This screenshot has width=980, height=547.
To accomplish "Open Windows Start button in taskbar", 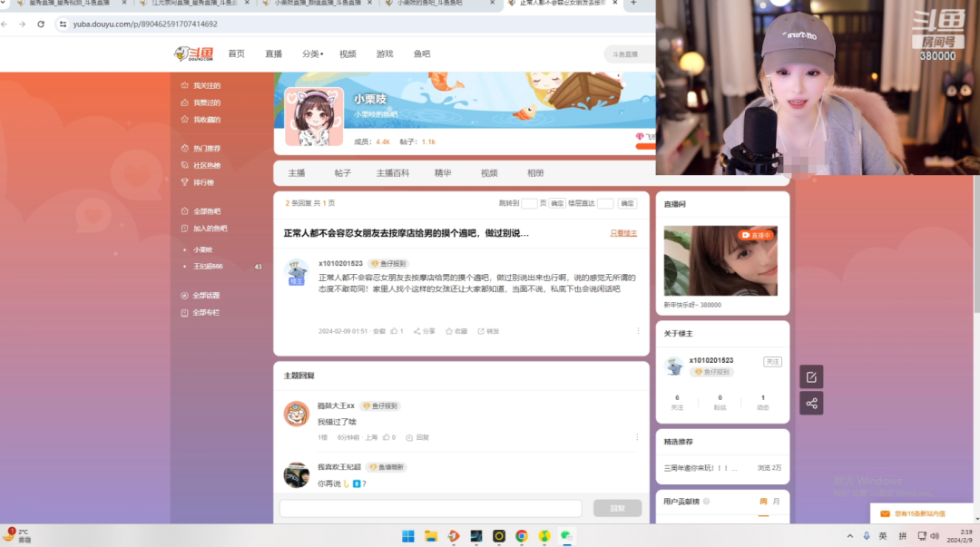I will coord(408,536).
